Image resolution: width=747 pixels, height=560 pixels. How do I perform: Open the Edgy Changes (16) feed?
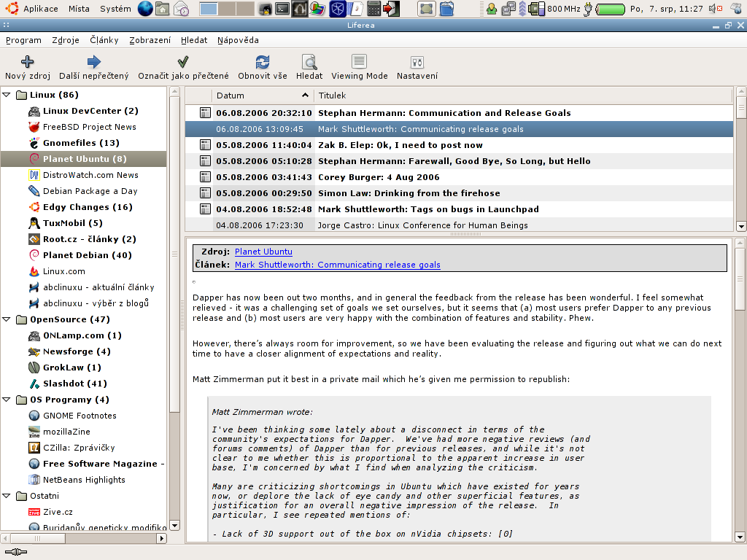[x=88, y=207]
